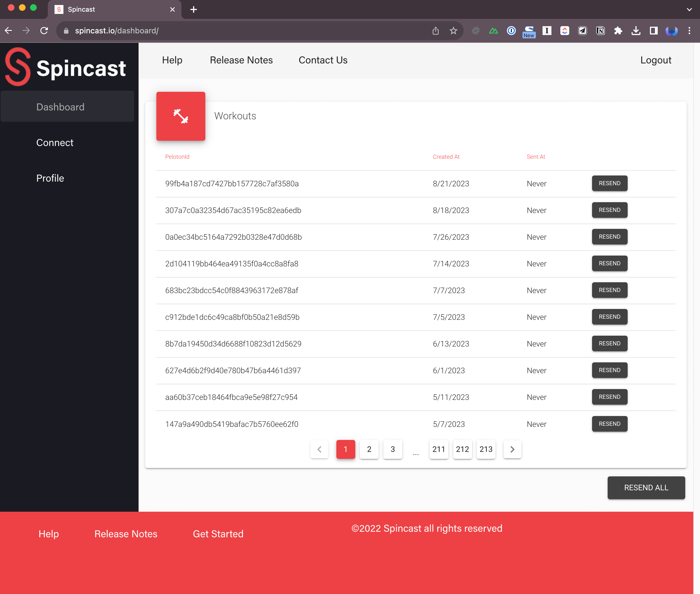Open the browser Extensions puzzle icon
The height and width of the screenshot is (594, 700).
tap(618, 31)
